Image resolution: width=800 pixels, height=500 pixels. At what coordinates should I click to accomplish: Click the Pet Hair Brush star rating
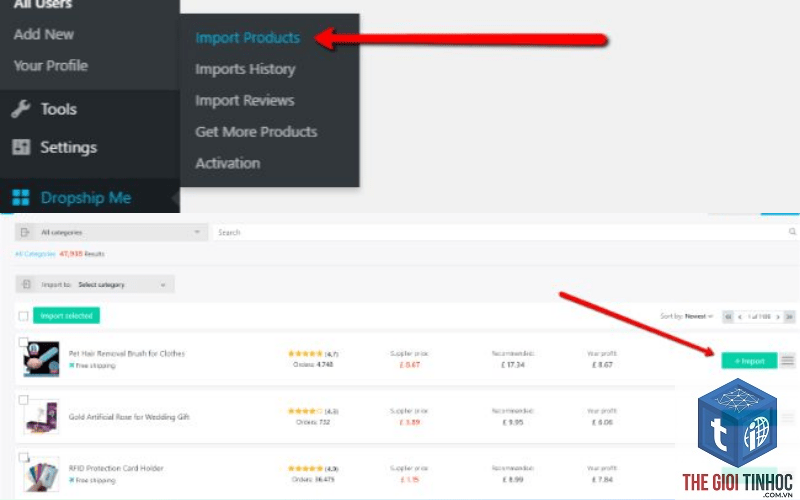pyautogui.click(x=305, y=354)
